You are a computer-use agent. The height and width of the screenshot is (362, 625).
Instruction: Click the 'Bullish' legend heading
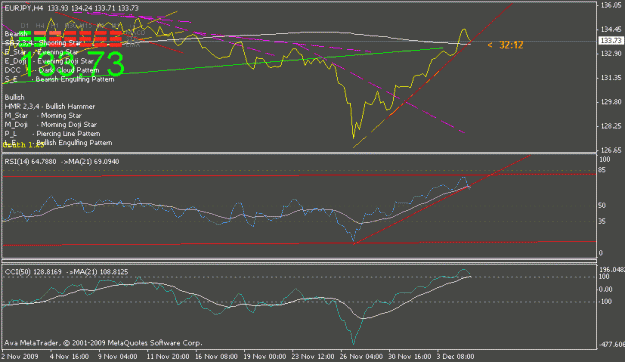click(14, 97)
